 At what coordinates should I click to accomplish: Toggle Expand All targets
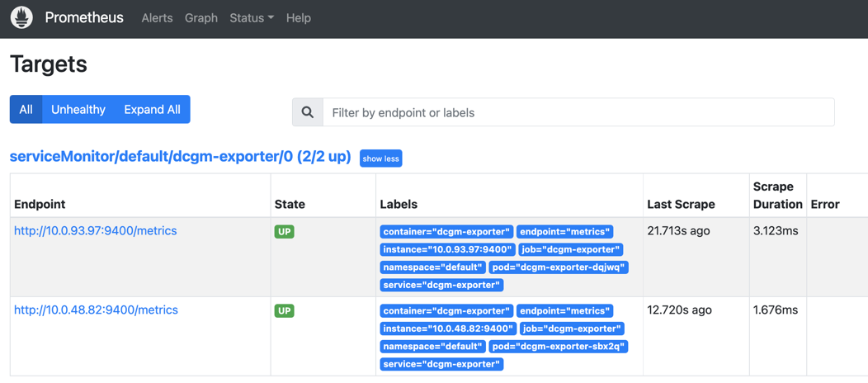pyautogui.click(x=153, y=110)
